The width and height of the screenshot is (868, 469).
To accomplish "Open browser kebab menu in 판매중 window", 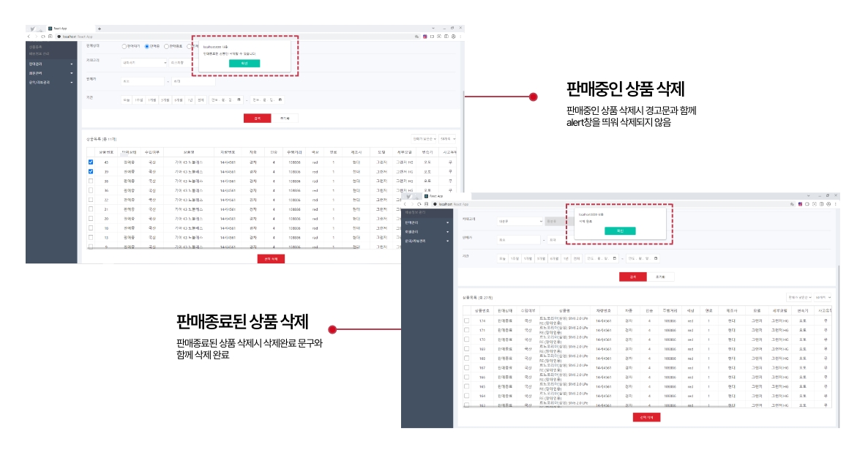I will 460,37.
